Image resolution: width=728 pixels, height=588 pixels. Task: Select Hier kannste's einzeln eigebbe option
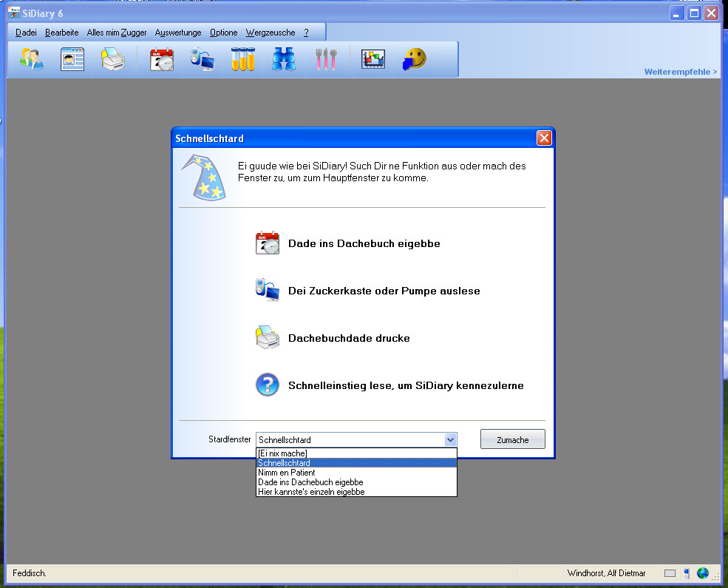click(x=356, y=492)
